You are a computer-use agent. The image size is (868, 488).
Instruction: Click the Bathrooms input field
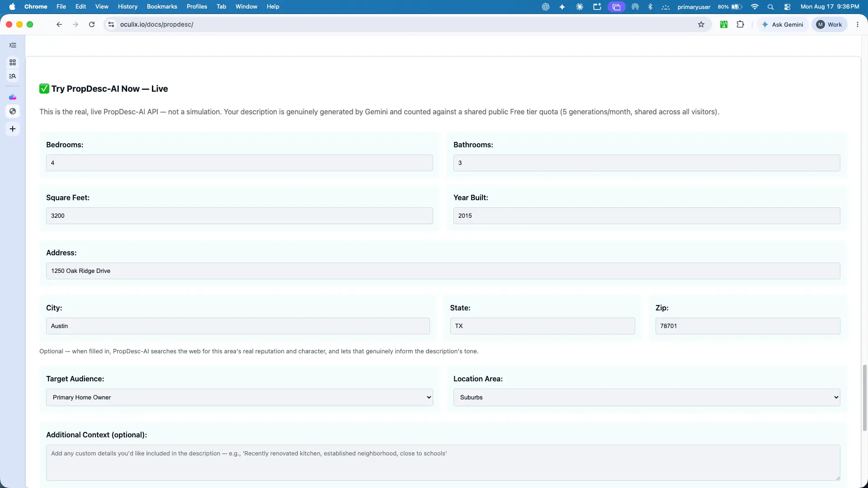(646, 163)
